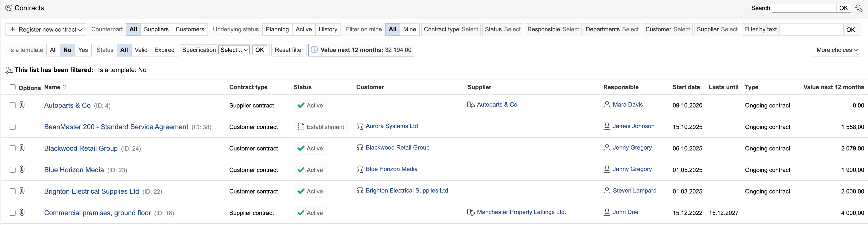868x225 pixels.
Task: Open the BeanMaster 200 - Standard Service Agreement contract
Action: pos(116,127)
